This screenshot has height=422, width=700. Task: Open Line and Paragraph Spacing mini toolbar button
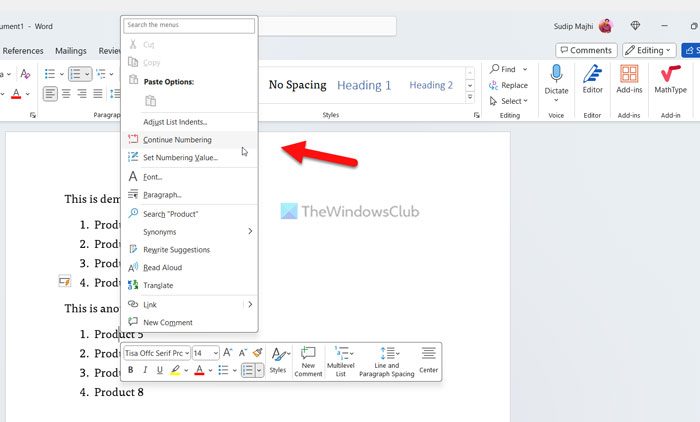(387, 362)
